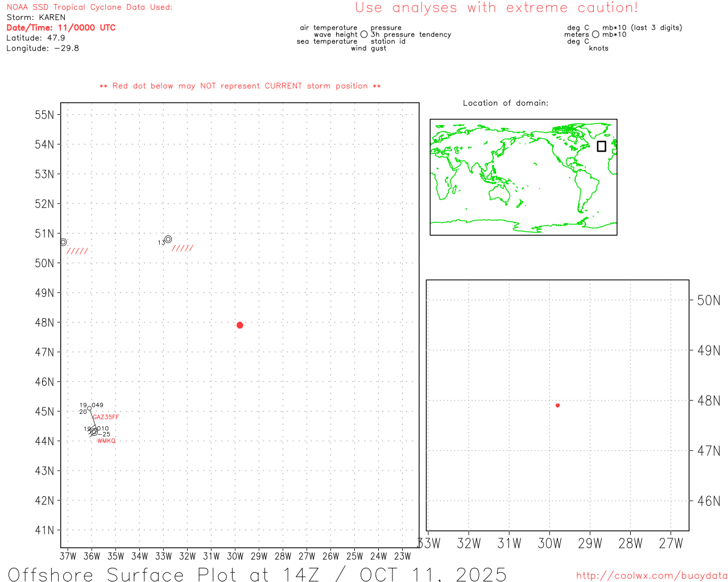Viewport: 728px width, 582px height.
Task: Select the WMKQ station double-circle marker
Action: (x=94, y=432)
